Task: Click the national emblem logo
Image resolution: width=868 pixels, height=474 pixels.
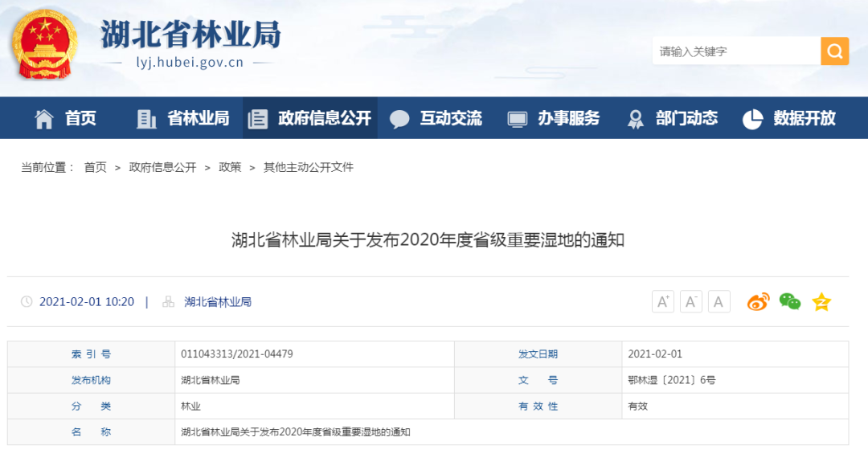Action: tap(44, 44)
